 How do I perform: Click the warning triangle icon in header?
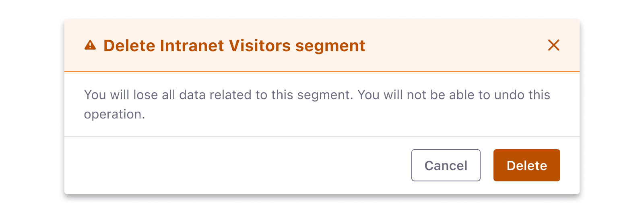(90, 45)
